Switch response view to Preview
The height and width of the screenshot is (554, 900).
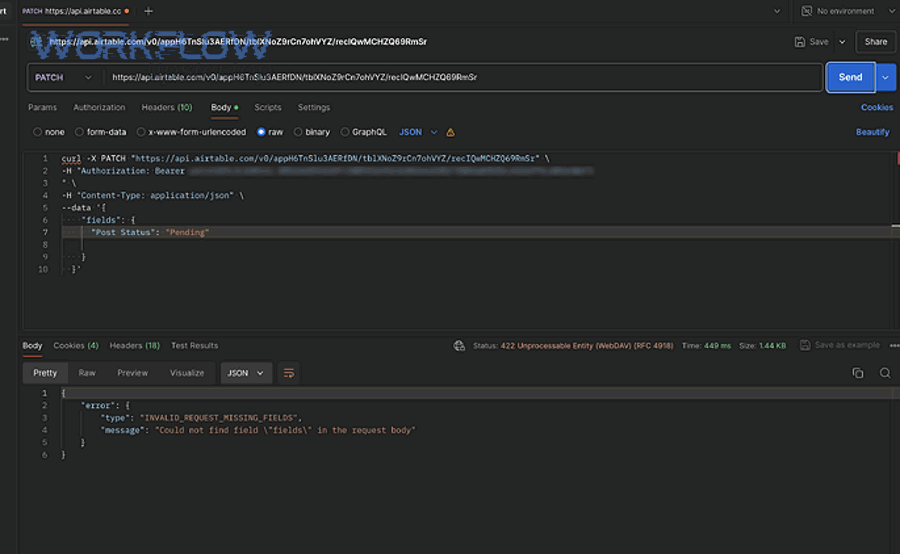133,373
